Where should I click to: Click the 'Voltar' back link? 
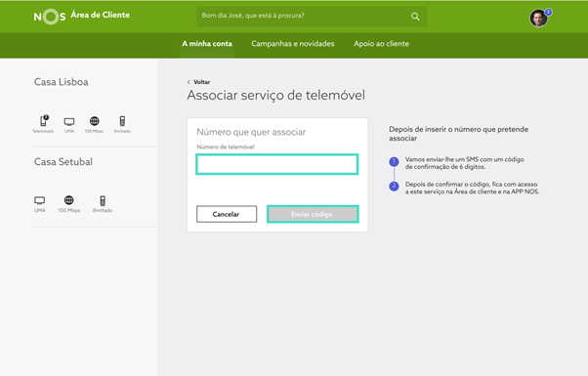click(x=202, y=82)
